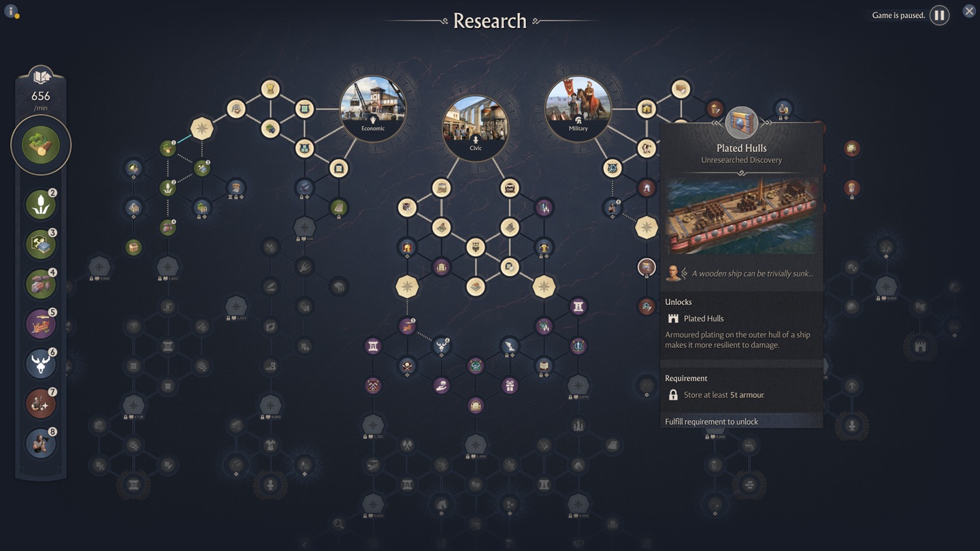Select queue slot 2 wheat research

tap(40, 204)
